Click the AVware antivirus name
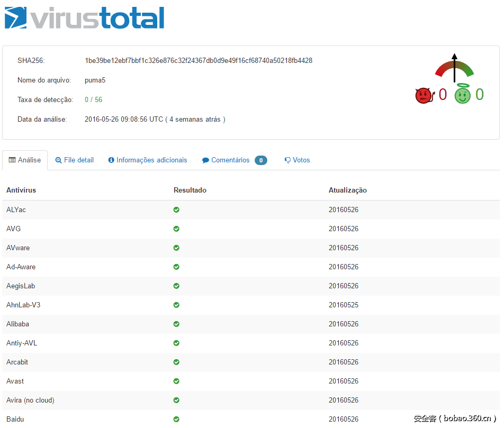 [18, 248]
